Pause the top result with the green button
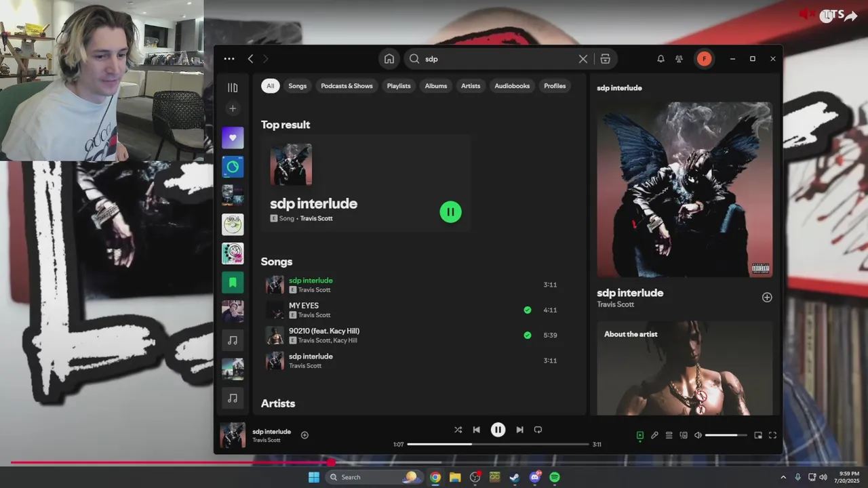Viewport: 868px width, 488px height. click(x=450, y=212)
